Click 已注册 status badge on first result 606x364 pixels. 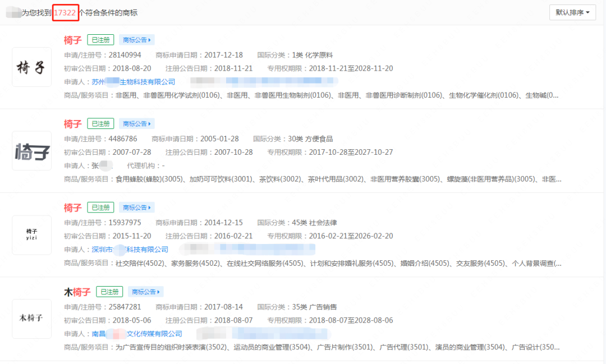pos(100,40)
